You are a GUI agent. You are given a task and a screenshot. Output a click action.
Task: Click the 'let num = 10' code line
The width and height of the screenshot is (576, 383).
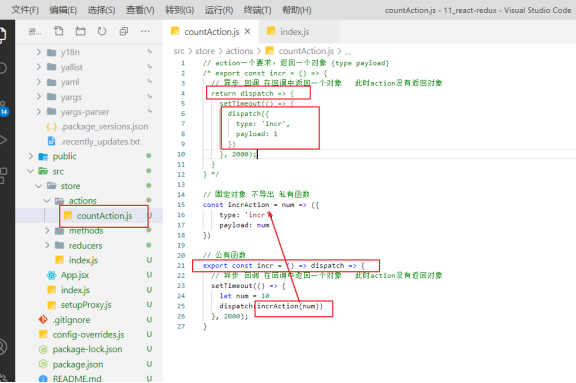(x=244, y=296)
